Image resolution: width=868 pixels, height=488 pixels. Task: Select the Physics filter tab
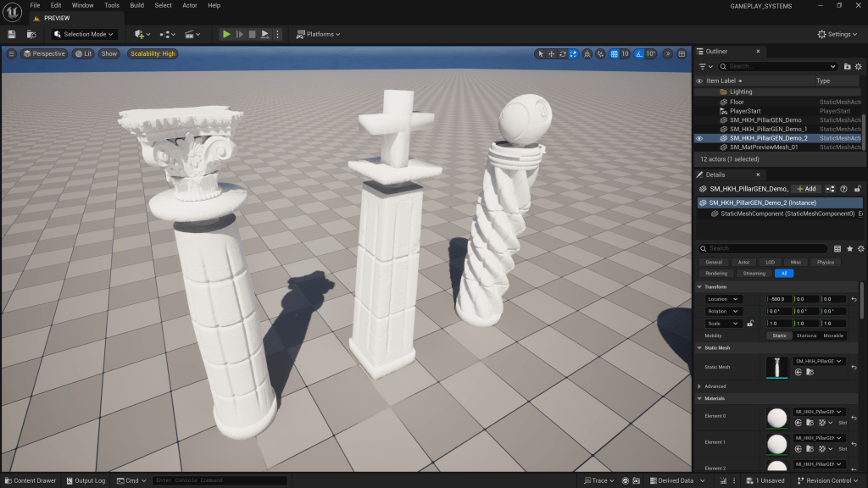pyautogui.click(x=825, y=262)
